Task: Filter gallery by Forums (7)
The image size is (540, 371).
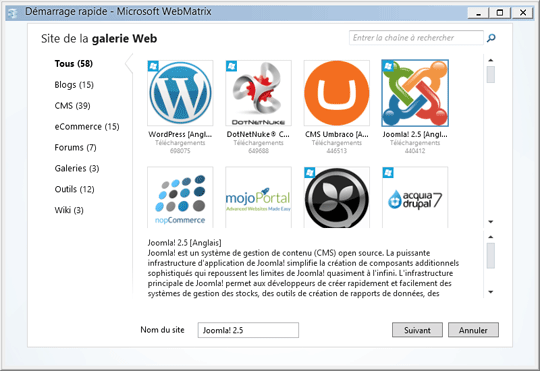Action: [75, 147]
